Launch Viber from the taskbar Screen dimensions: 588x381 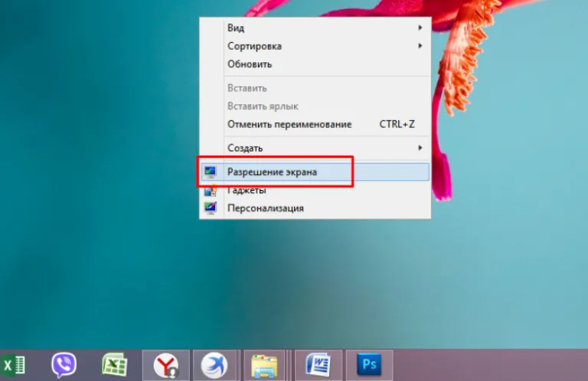point(64,364)
